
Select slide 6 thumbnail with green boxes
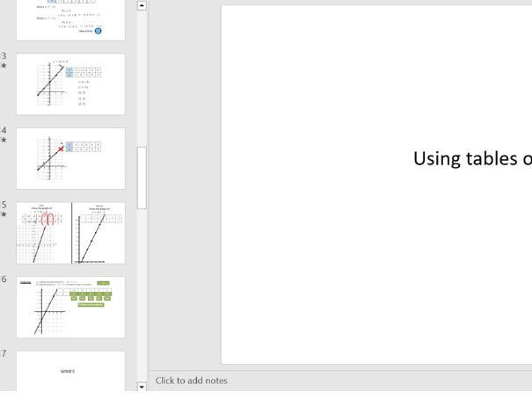coord(70,307)
